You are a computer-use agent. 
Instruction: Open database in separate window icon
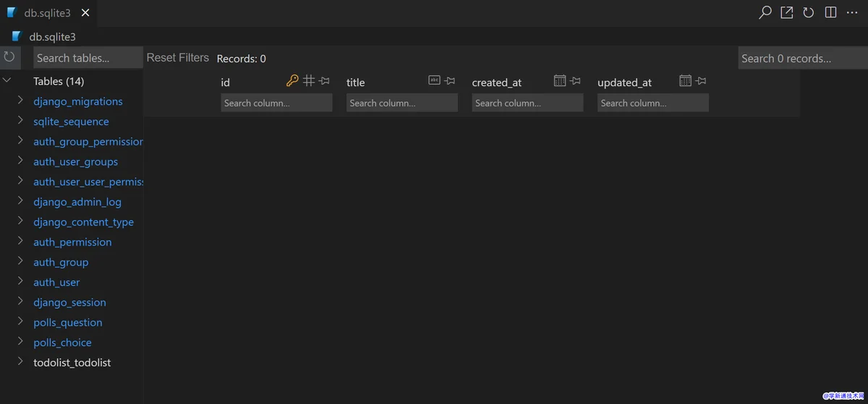(786, 13)
